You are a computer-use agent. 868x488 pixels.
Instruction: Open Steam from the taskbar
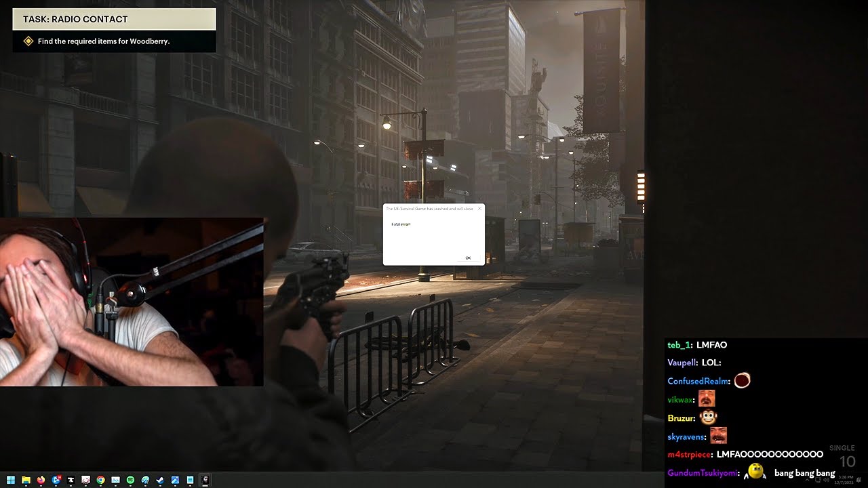161,481
